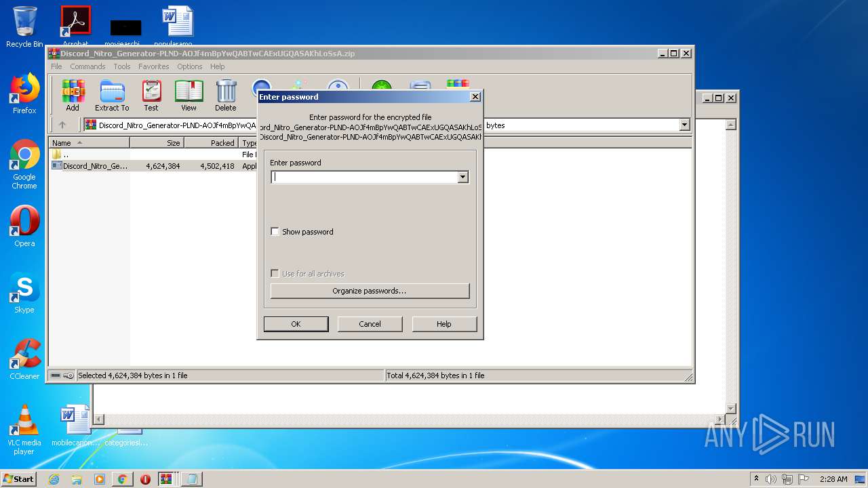868x488 pixels.
Task: Open Windows Explorer folder in taskbar
Action: [77, 479]
